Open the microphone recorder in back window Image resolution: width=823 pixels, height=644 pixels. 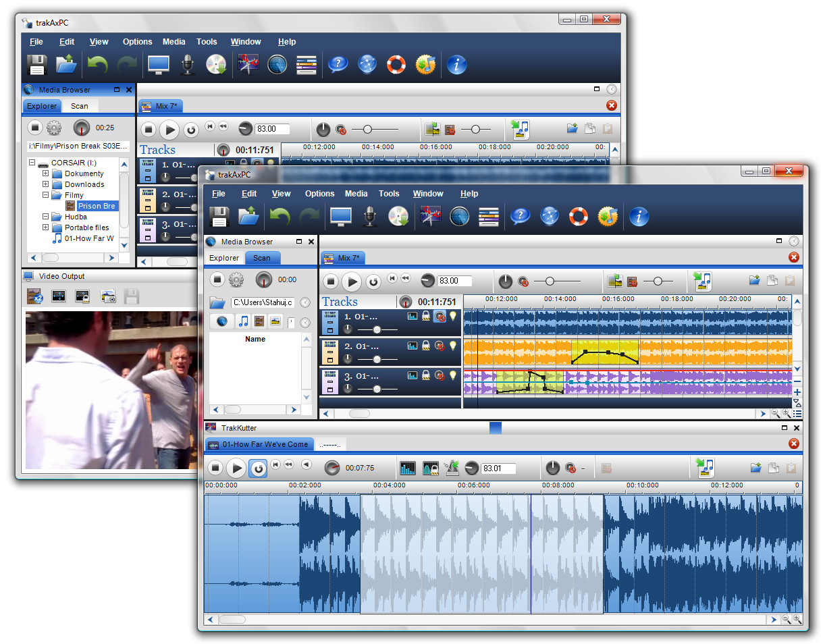click(x=187, y=65)
